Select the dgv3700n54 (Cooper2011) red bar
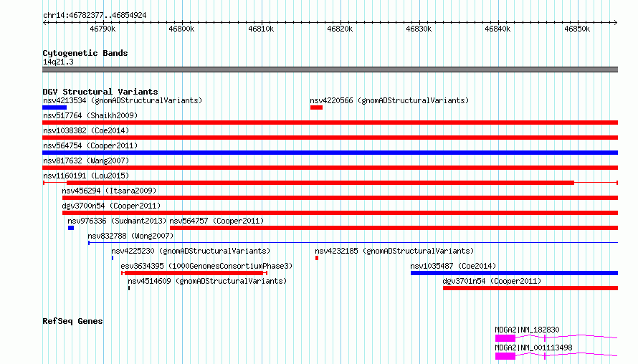 pyautogui.click(x=341, y=213)
